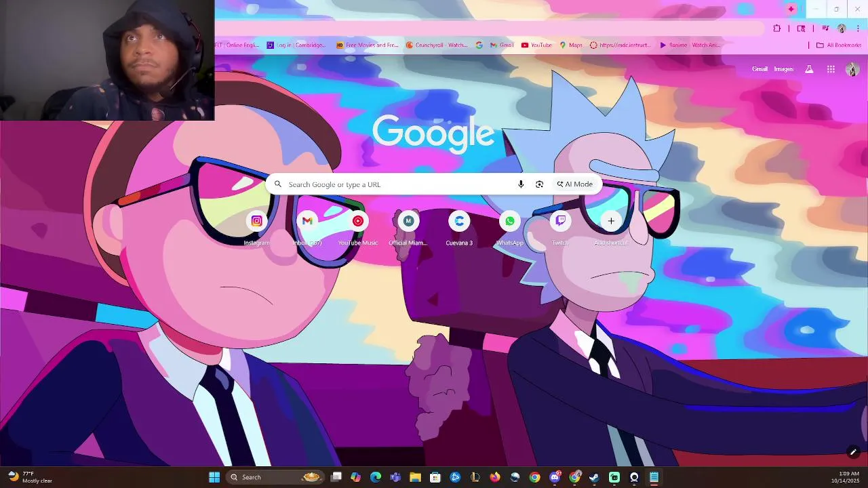Open the Official Miam... shortcut
The width and height of the screenshot is (868, 488).
coord(408,227)
